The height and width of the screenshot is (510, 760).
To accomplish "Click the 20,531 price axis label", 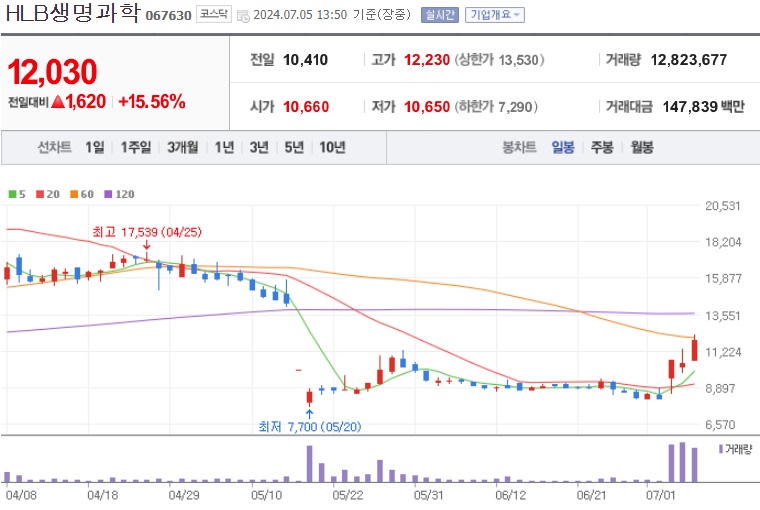I will click(x=723, y=207).
